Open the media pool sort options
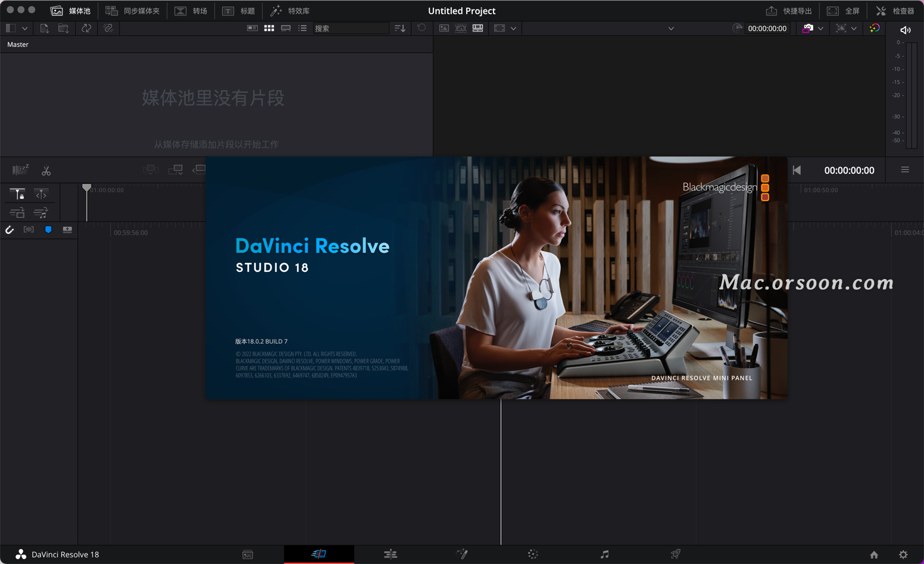924x564 pixels. coord(400,28)
